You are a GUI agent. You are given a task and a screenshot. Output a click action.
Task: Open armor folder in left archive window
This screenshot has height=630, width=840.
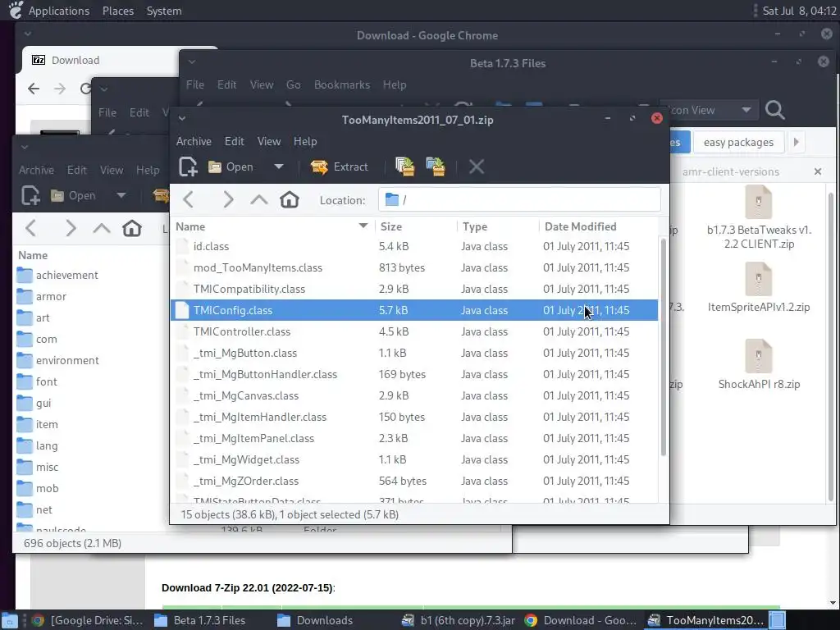41,297
